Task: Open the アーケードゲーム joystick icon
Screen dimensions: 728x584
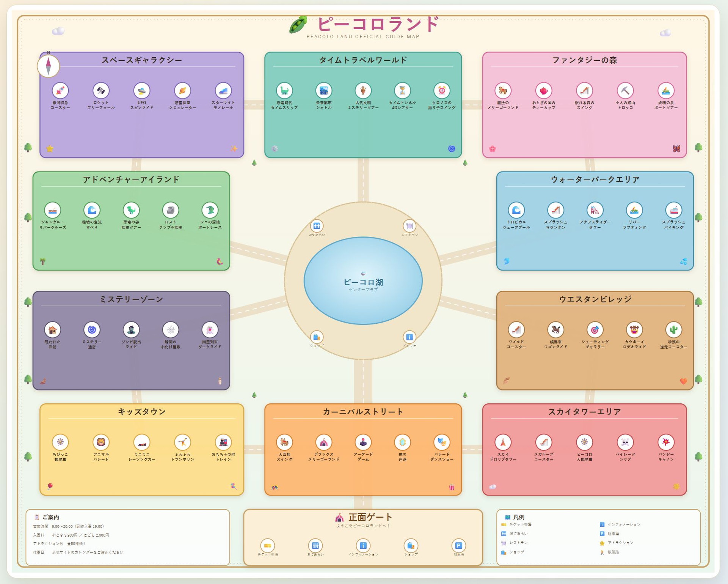Action: [363, 442]
